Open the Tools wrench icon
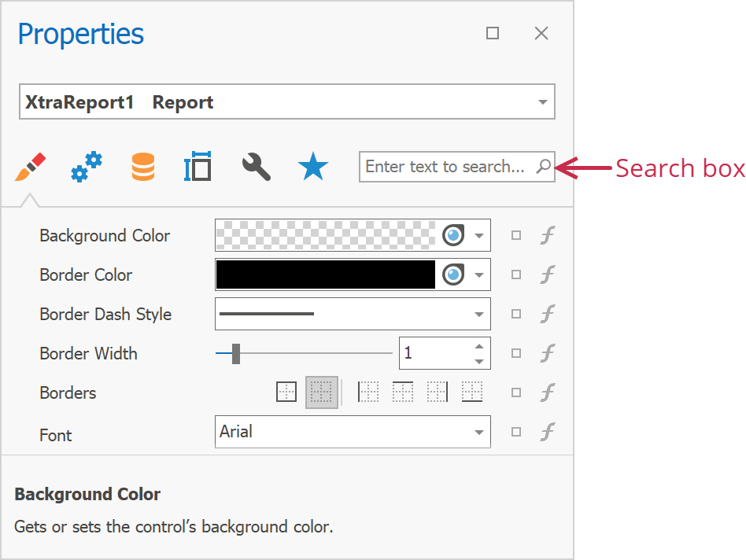746x560 pixels. pyautogui.click(x=255, y=167)
